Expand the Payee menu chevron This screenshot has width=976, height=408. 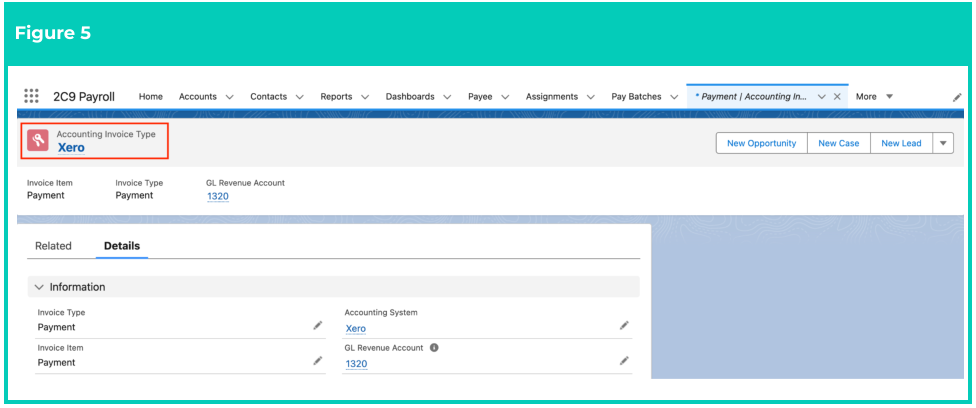[505, 97]
